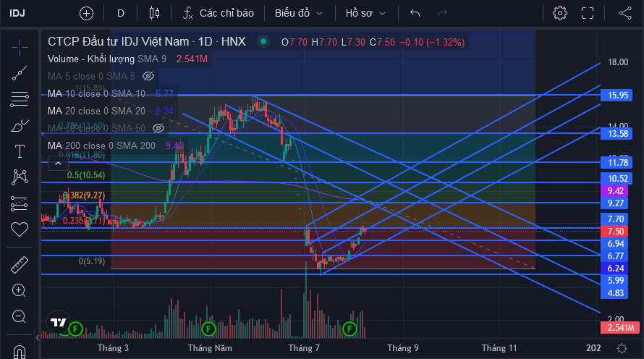This screenshot has width=644, height=359.
Task: Click the dark blue 6.24 MA price label
Action: [x=615, y=269]
